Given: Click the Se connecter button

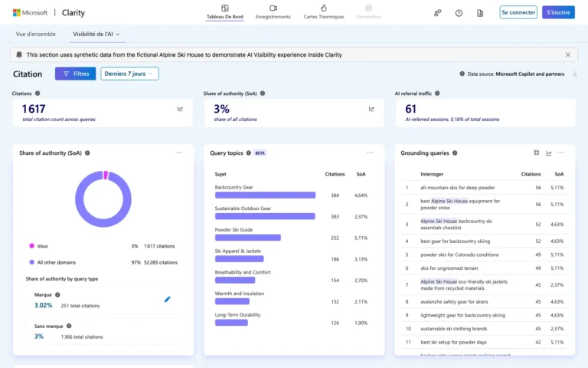Looking at the screenshot, I should pyautogui.click(x=518, y=12).
